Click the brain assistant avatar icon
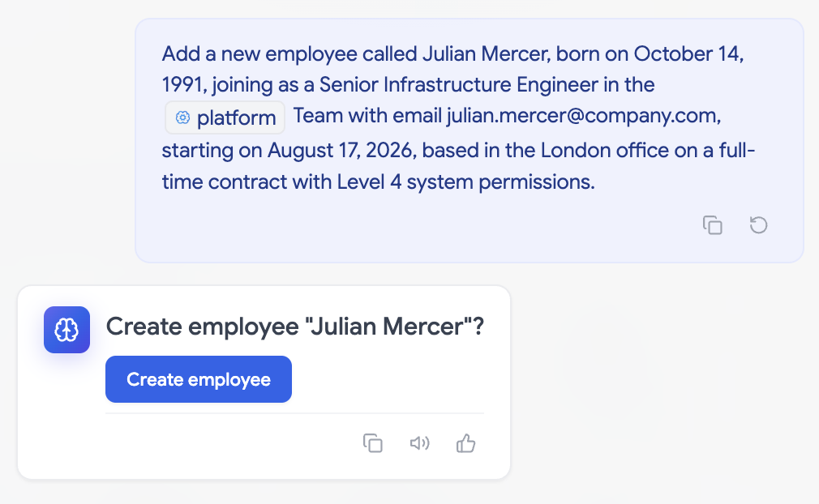819x504 pixels. [x=66, y=330]
